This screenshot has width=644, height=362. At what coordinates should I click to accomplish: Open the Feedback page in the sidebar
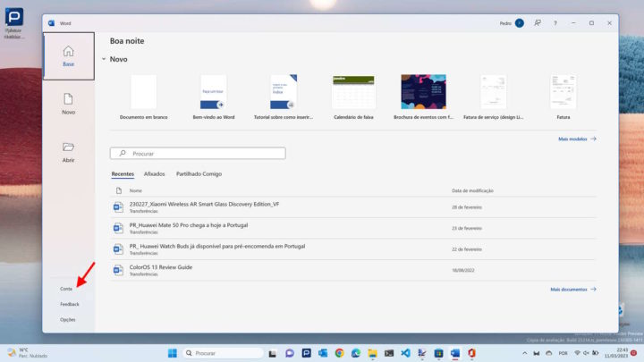pyautogui.click(x=70, y=304)
